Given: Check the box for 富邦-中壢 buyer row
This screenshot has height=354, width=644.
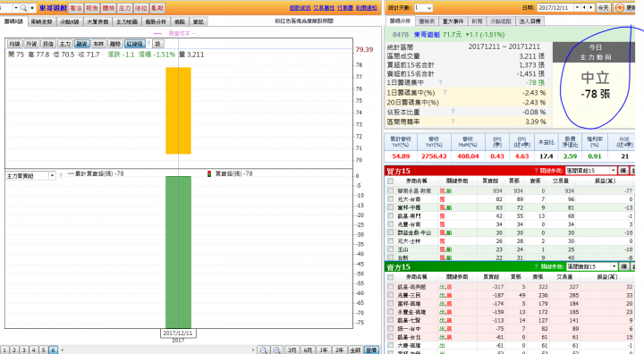Looking at the screenshot, I should tap(390, 207).
